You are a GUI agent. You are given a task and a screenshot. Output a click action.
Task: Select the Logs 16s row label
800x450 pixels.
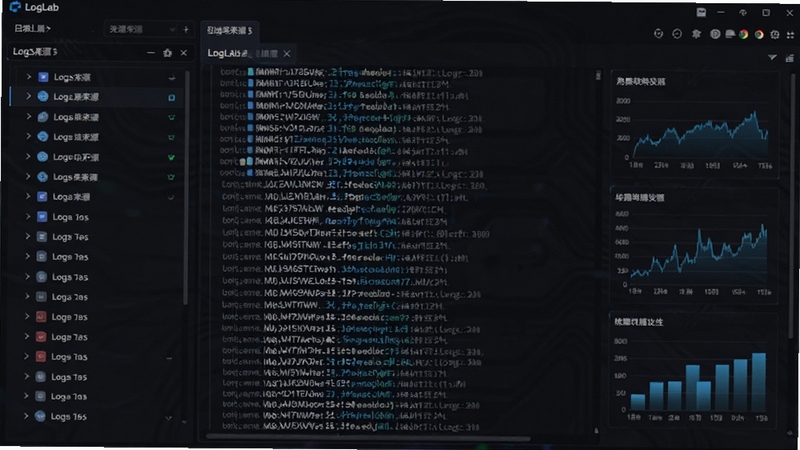tap(68, 417)
